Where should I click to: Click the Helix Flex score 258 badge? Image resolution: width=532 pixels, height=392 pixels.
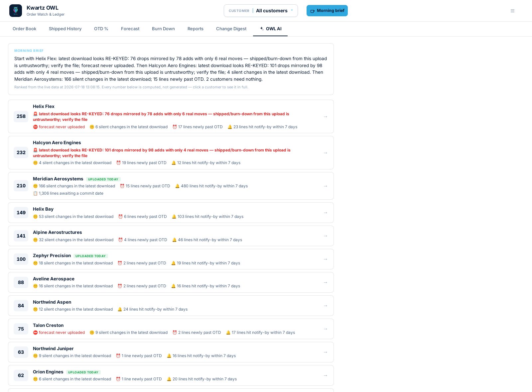tap(21, 116)
